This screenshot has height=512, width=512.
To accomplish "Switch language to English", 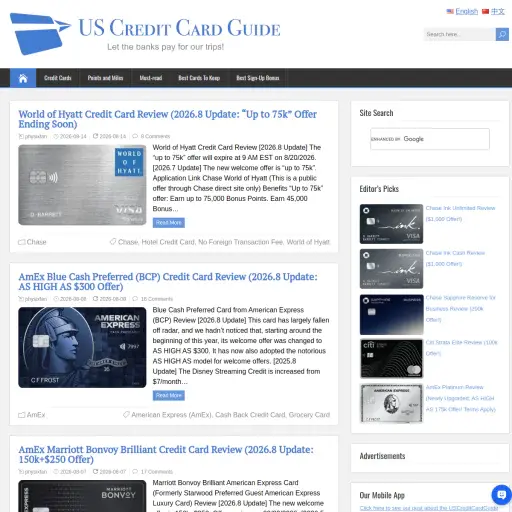I will pos(467,11).
